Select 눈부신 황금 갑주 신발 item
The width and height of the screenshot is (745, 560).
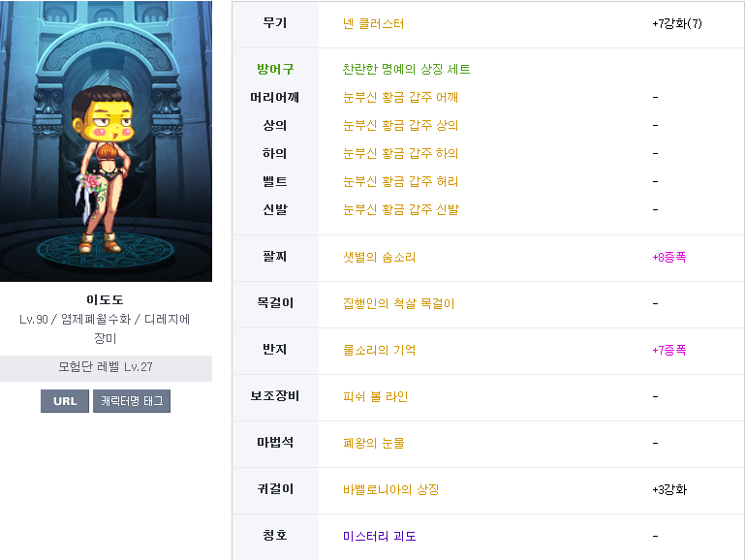[400, 209]
